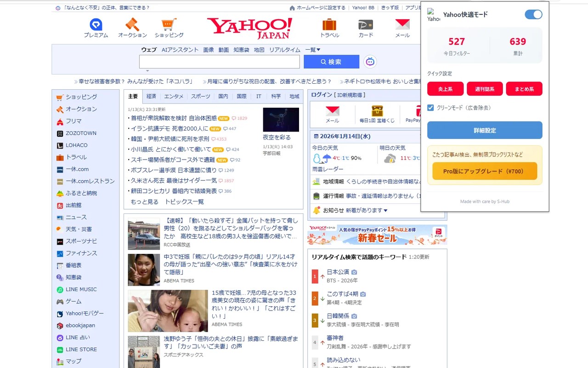
Task: Open ショッピング in the left sidebar
Action: click(81, 97)
